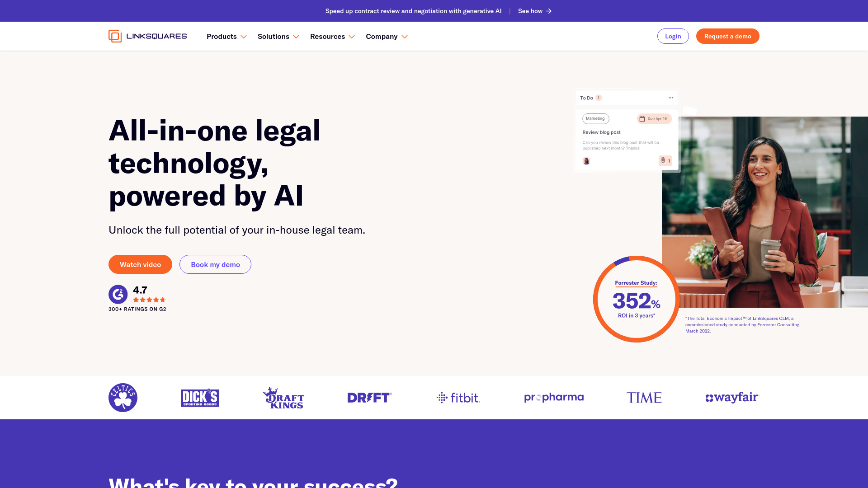Click the Login menu button
The width and height of the screenshot is (868, 488).
[x=672, y=36]
